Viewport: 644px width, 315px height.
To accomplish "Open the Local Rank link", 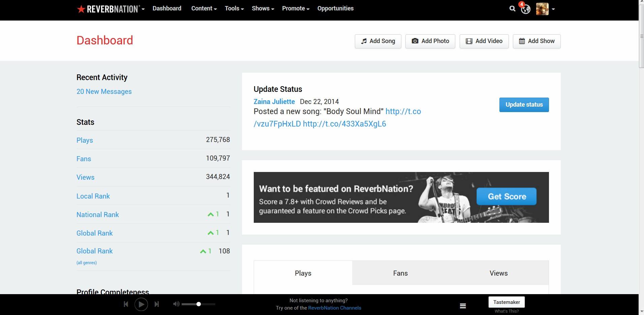I will [93, 196].
